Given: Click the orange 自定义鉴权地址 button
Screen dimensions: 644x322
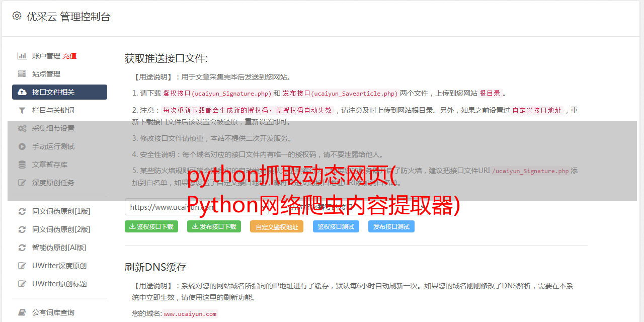Looking at the screenshot, I should click(x=277, y=226).
